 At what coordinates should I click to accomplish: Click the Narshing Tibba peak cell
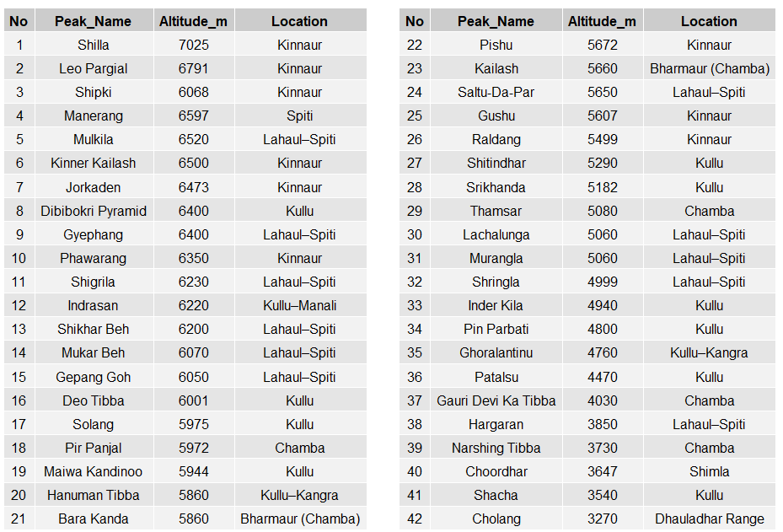coord(496,448)
